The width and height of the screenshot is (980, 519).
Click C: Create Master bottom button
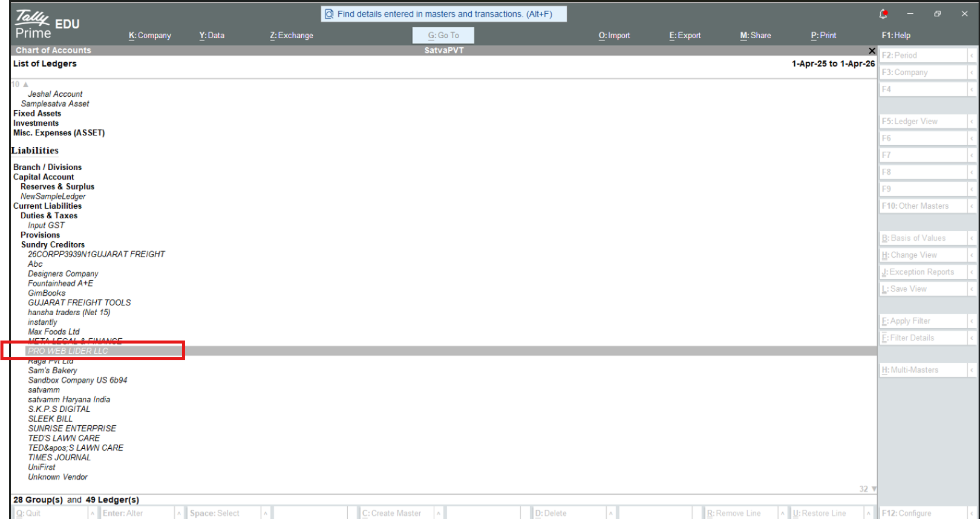397,513
